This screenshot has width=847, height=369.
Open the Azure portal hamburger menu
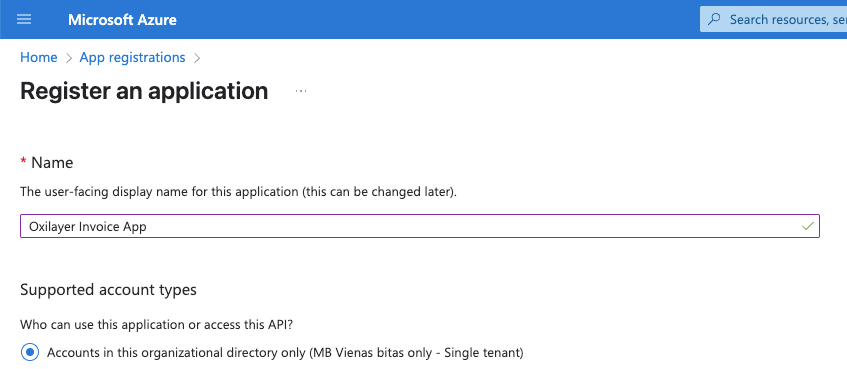tap(24, 19)
